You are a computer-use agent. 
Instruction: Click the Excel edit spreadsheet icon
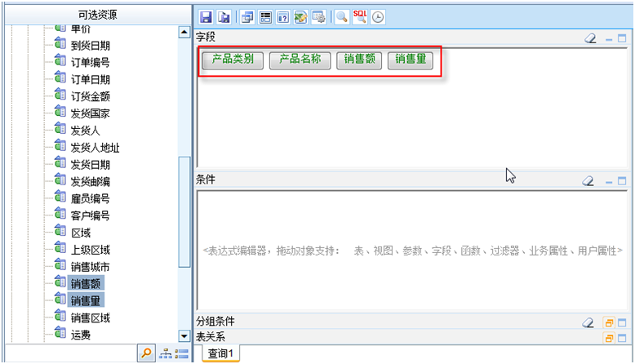tap(301, 17)
